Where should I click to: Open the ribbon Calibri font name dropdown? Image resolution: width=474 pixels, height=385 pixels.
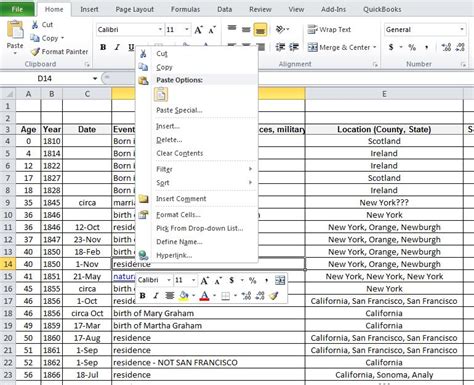tap(160, 30)
